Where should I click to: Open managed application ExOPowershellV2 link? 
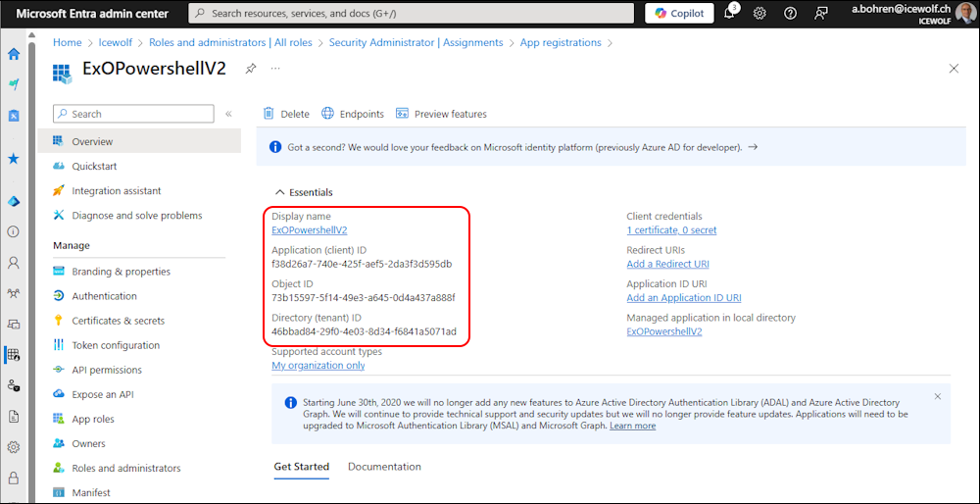664,331
